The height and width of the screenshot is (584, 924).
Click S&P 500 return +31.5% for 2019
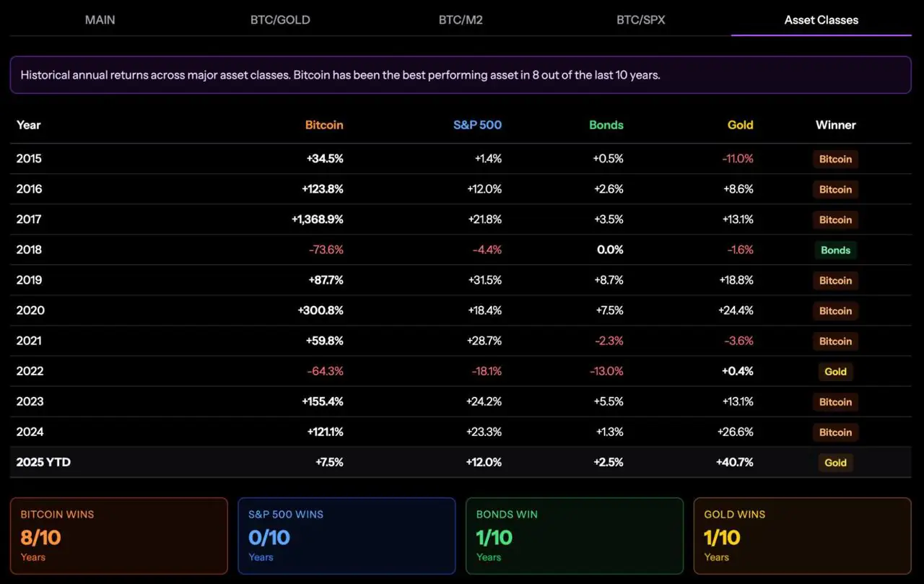(484, 280)
